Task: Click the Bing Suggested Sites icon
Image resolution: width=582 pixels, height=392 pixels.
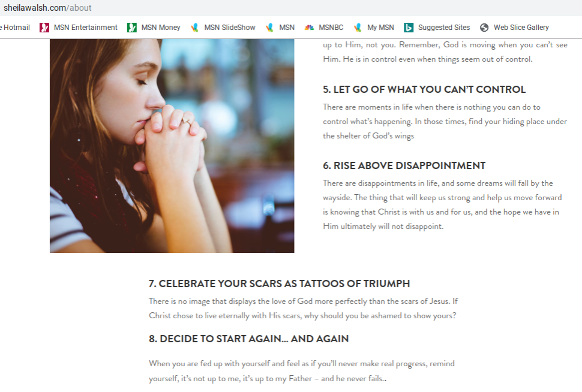Action: [x=409, y=28]
